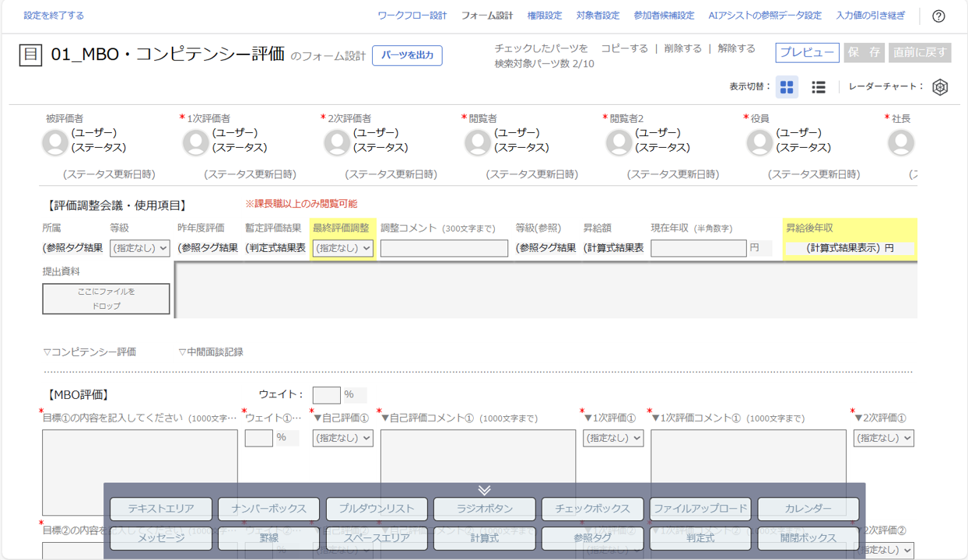Open the 等級 指定なし dropdown
The image size is (968, 560).
(x=139, y=247)
